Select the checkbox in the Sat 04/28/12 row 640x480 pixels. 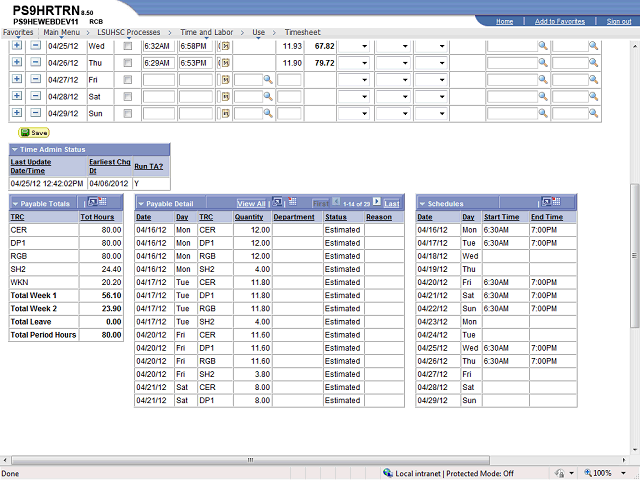coord(127,96)
